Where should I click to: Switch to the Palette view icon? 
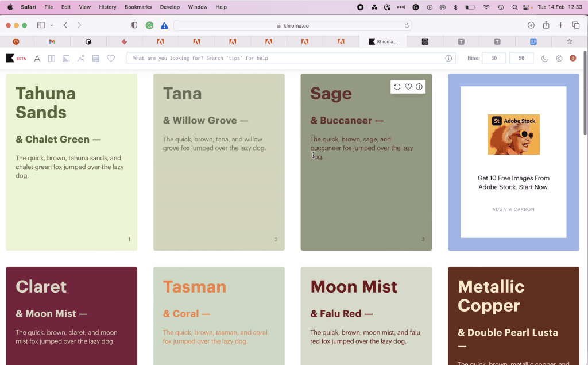click(96, 59)
